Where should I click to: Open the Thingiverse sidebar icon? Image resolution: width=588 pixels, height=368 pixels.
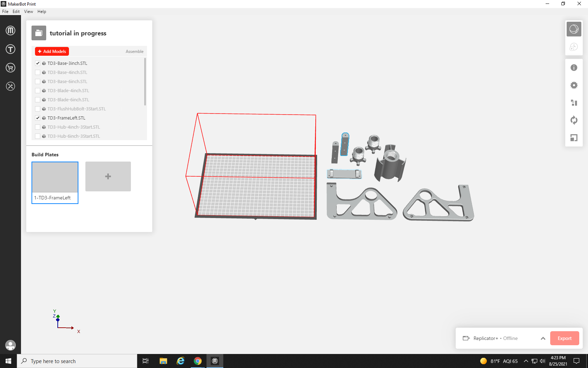click(x=10, y=49)
